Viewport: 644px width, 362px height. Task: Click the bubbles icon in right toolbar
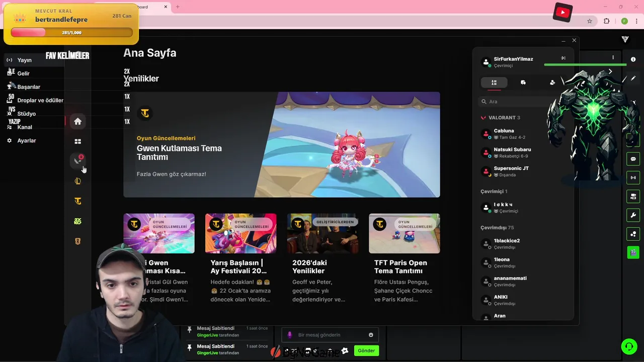(x=633, y=234)
